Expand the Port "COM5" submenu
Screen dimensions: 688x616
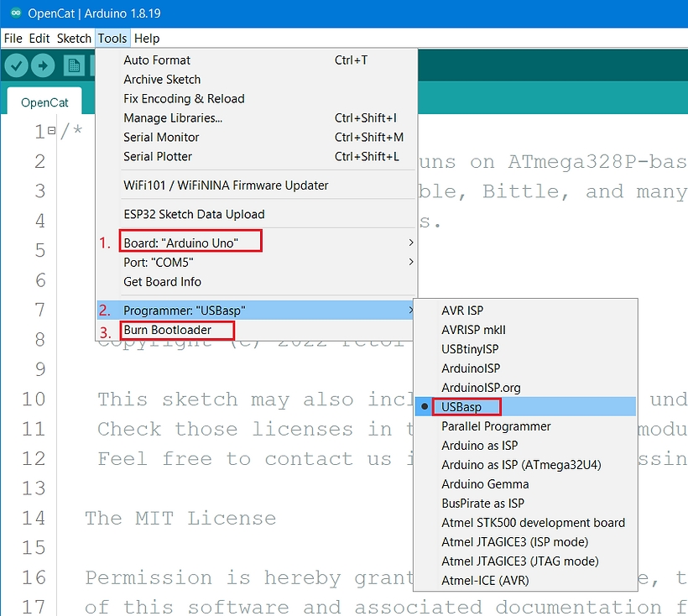tap(159, 262)
